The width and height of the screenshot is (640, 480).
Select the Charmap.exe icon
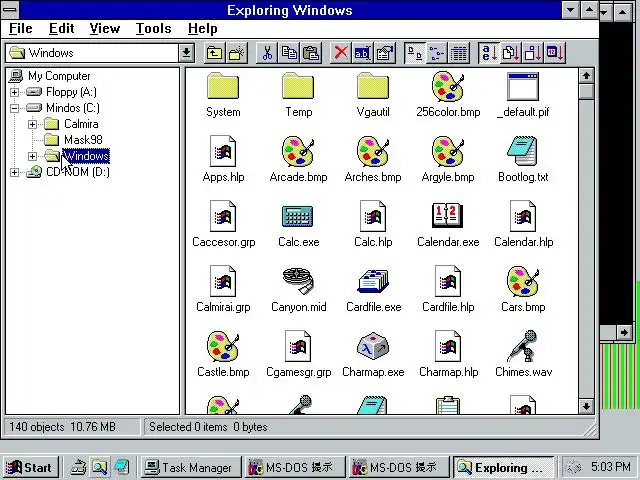373,355
